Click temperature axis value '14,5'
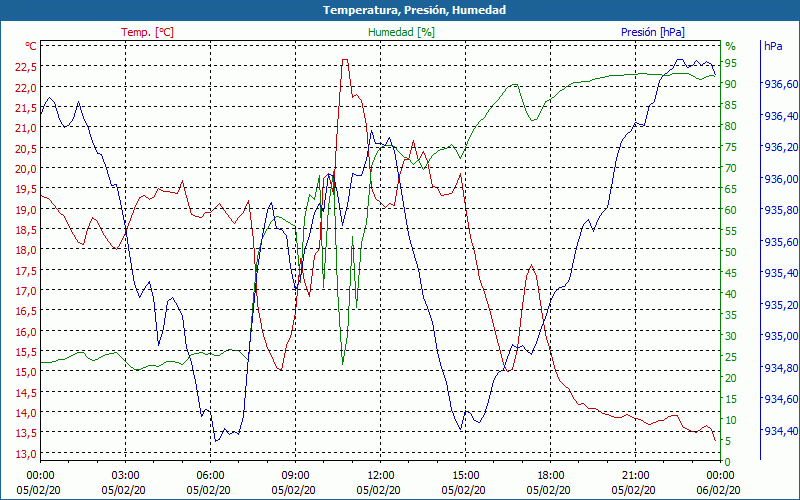800x500 pixels. pyautogui.click(x=27, y=392)
